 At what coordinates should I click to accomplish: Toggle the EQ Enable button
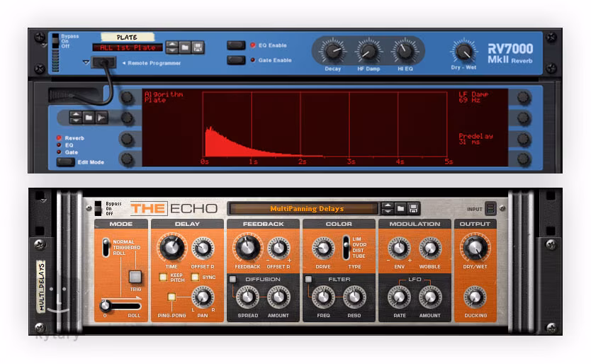[x=236, y=45]
